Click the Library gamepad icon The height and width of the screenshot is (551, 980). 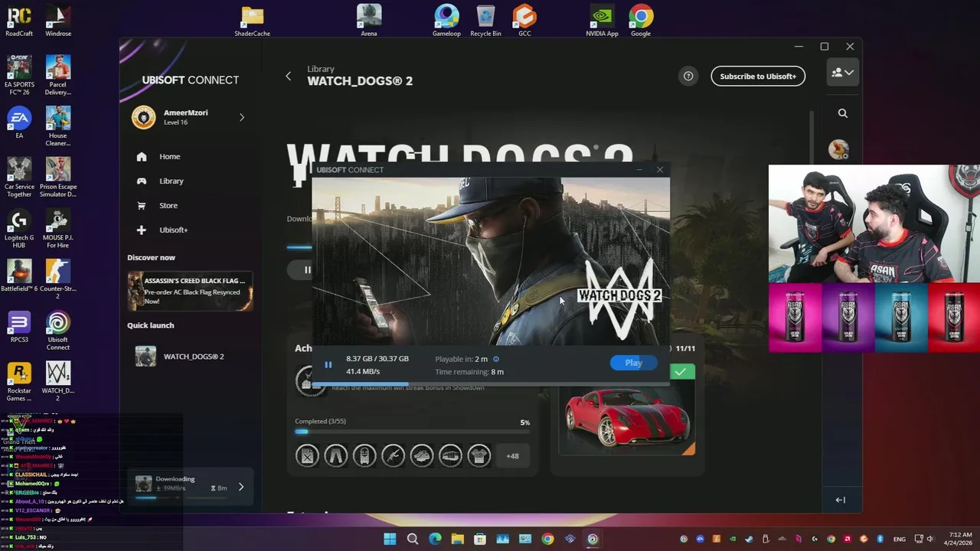(142, 181)
